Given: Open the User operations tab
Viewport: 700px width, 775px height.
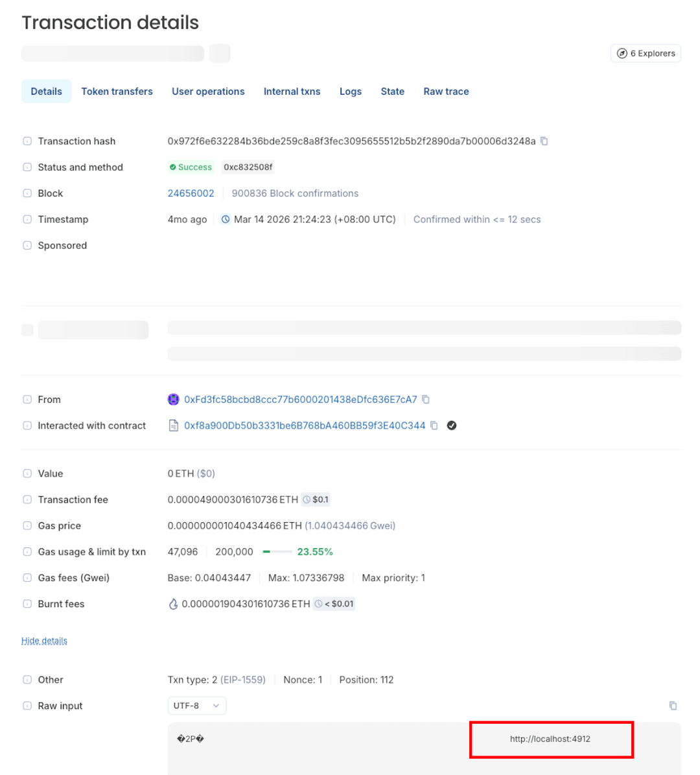Looking at the screenshot, I should 208,91.
